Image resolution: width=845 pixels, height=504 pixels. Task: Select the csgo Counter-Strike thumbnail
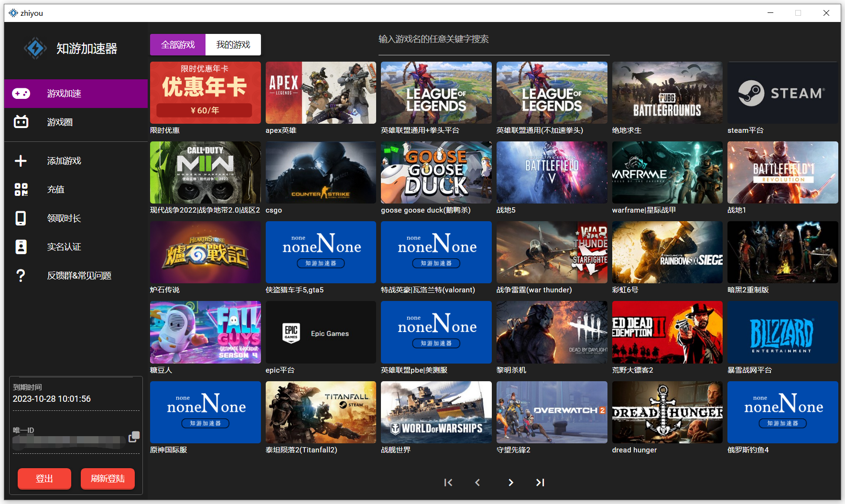tap(321, 172)
